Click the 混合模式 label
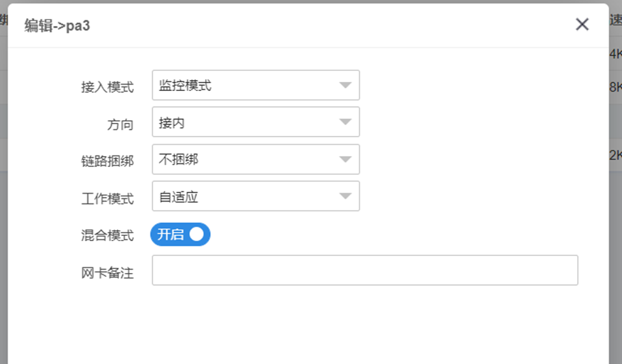 point(107,235)
